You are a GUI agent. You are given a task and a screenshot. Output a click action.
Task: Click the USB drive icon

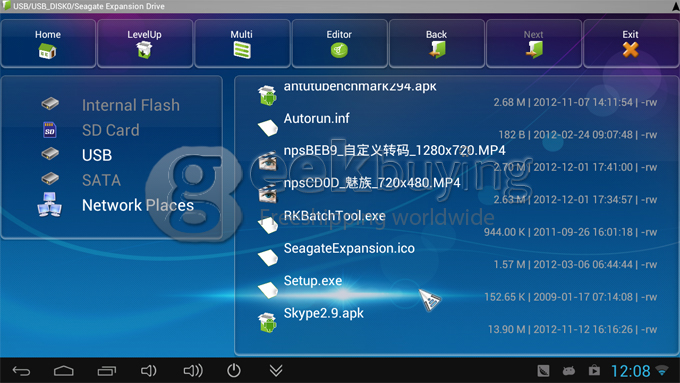pos(50,154)
